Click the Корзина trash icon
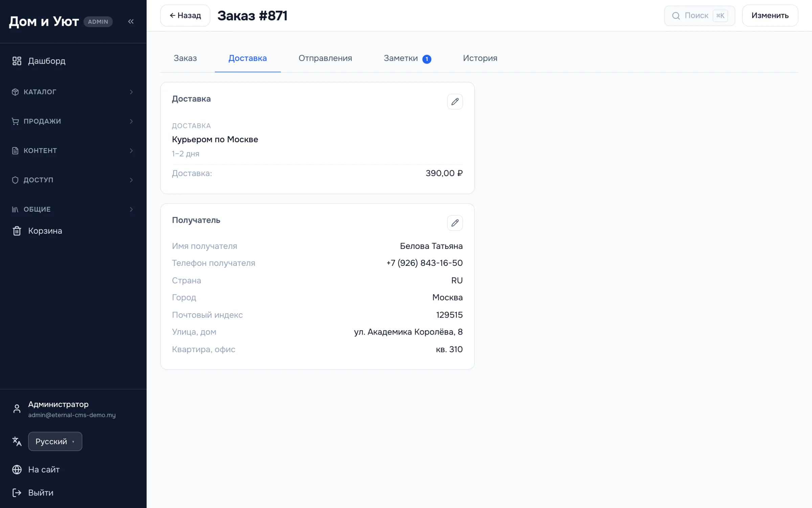The image size is (812, 508). [17, 231]
